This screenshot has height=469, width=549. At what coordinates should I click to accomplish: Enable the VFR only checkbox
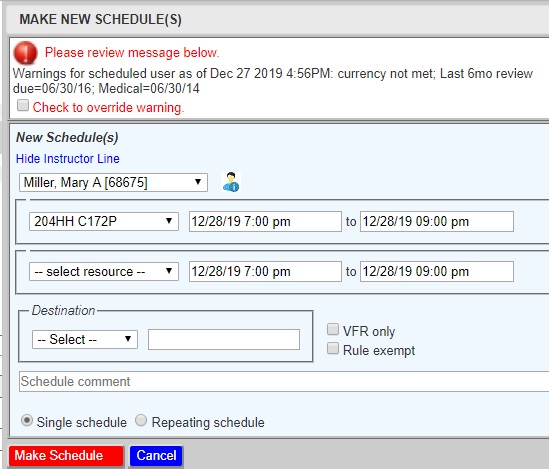click(x=333, y=329)
